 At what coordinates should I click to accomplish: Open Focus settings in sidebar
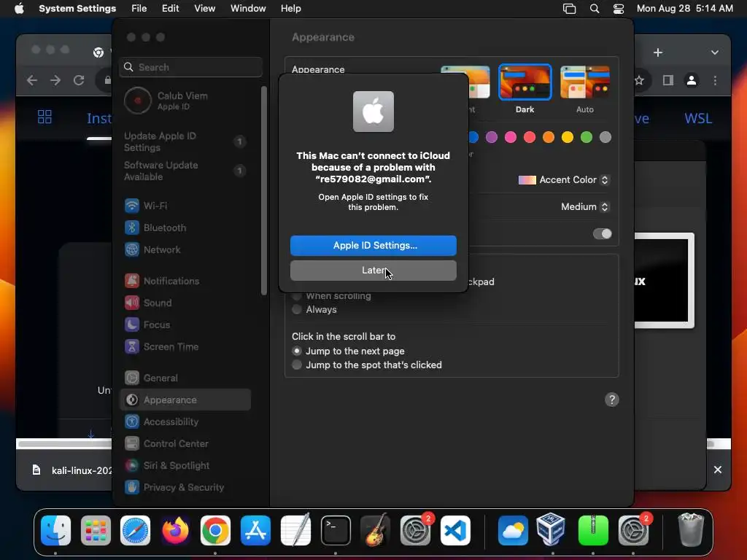[x=185, y=324]
